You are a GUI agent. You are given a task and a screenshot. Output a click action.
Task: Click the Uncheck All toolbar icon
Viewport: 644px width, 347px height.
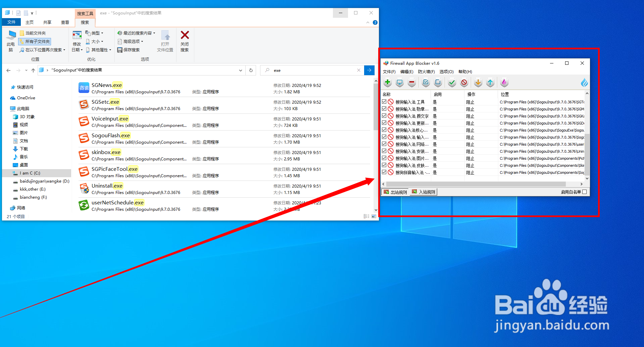tap(438, 82)
